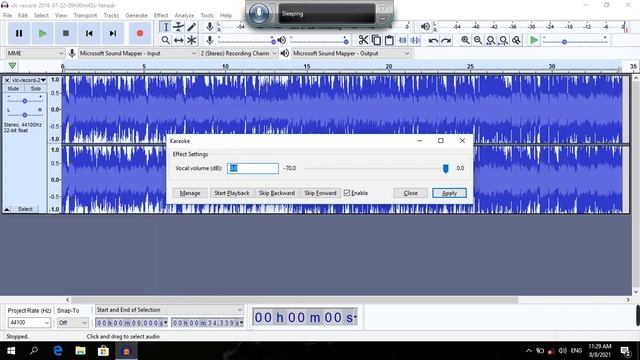
Task: Toggle Solo on the vlc-record track
Action: pyautogui.click(x=36, y=89)
